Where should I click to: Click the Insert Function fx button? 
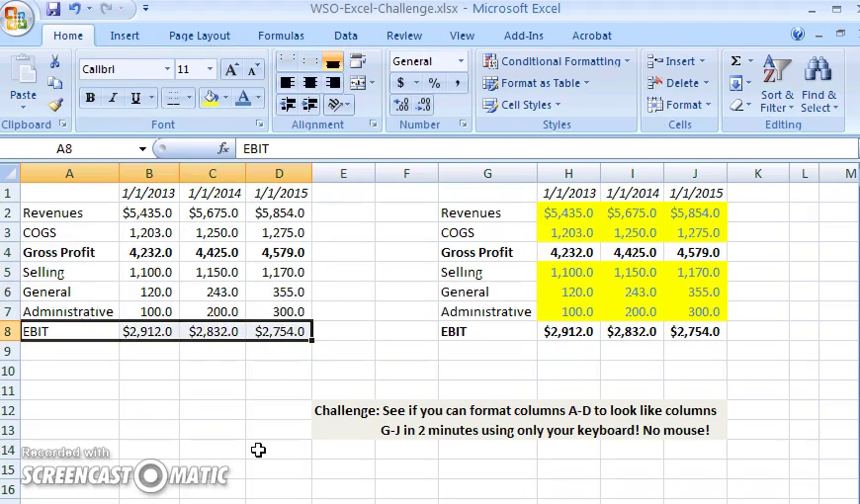click(x=223, y=148)
